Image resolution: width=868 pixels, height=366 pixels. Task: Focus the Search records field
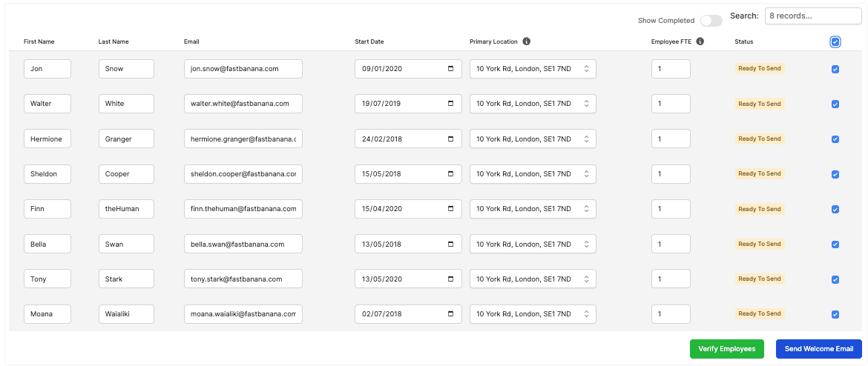813,16
